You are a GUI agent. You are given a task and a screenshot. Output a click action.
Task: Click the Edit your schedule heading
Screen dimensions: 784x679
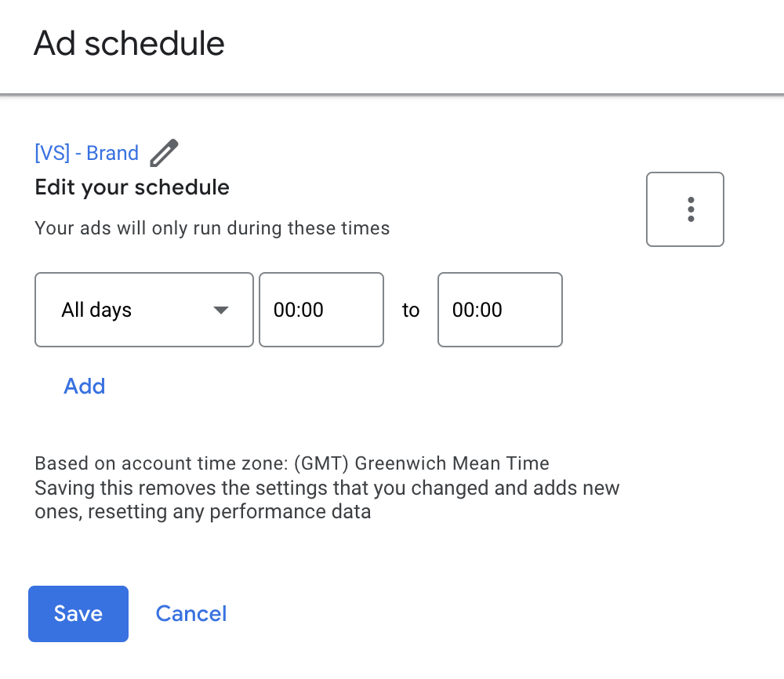132,187
